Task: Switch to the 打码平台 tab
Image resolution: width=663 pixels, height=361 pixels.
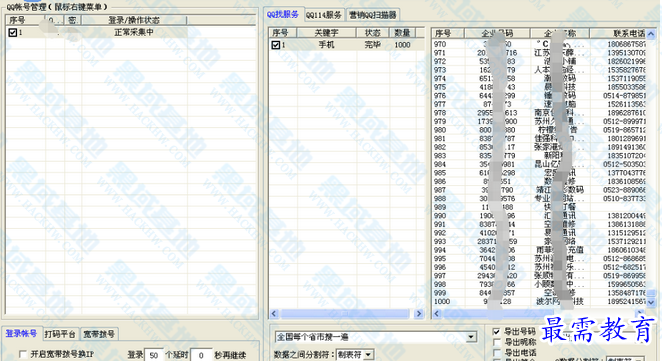Action: 60,334
